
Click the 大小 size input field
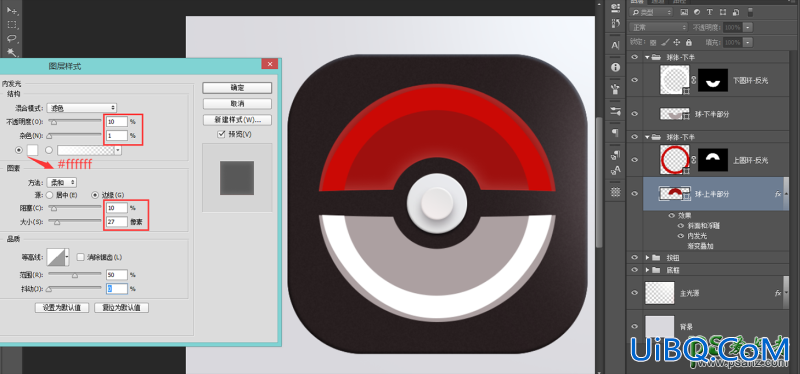(x=117, y=222)
